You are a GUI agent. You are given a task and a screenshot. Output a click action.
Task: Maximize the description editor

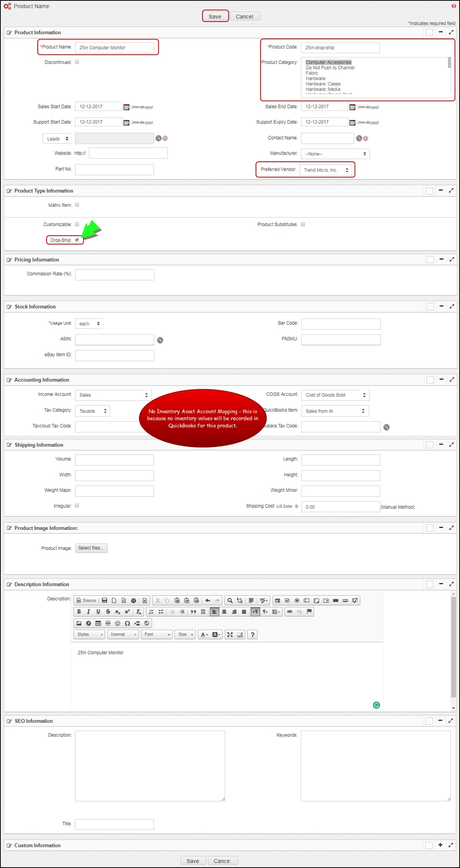(x=230, y=635)
